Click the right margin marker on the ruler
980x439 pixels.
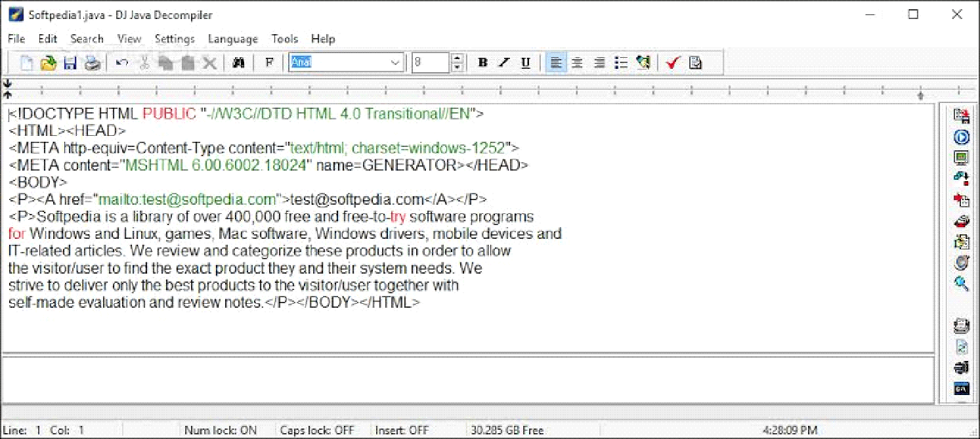click(920, 96)
